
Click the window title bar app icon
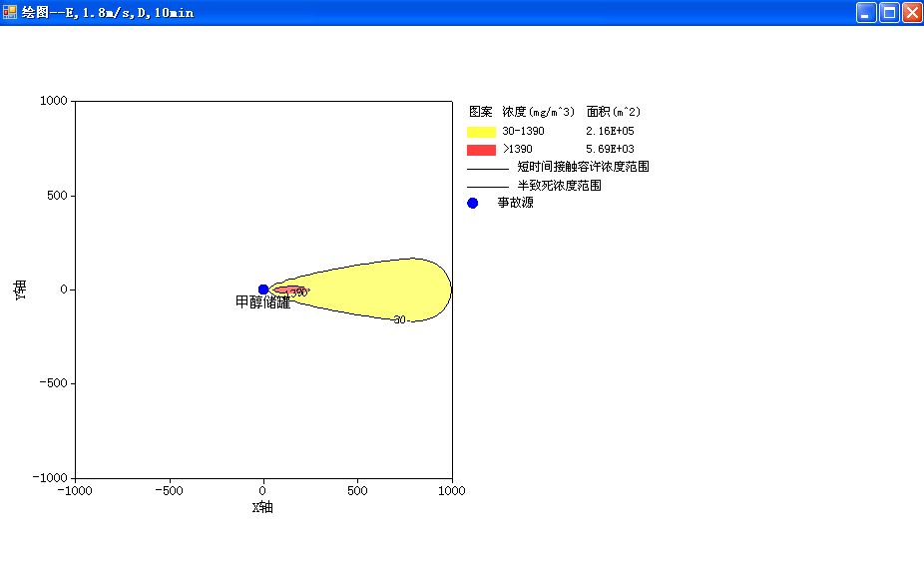pyautogui.click(x=9, y=12)
